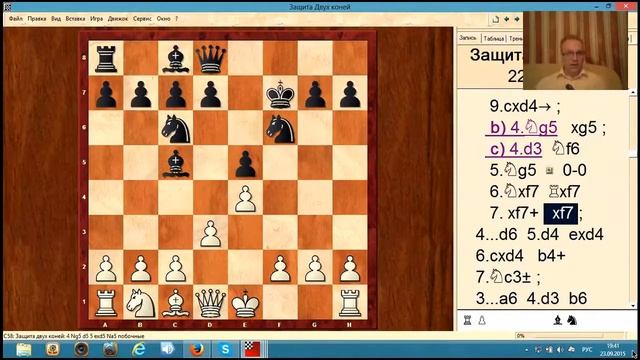640x360 pixels.
Task: Activate the chess app taskbar button
Action: tap(253, 350)
